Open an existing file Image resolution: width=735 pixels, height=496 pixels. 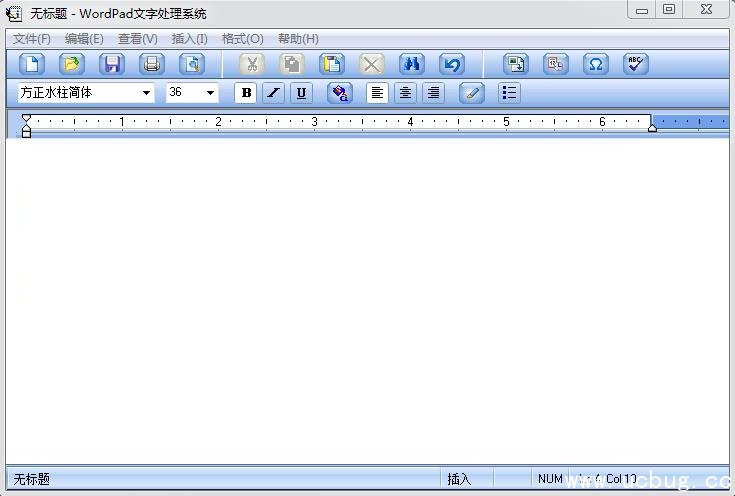coord(72,64)
